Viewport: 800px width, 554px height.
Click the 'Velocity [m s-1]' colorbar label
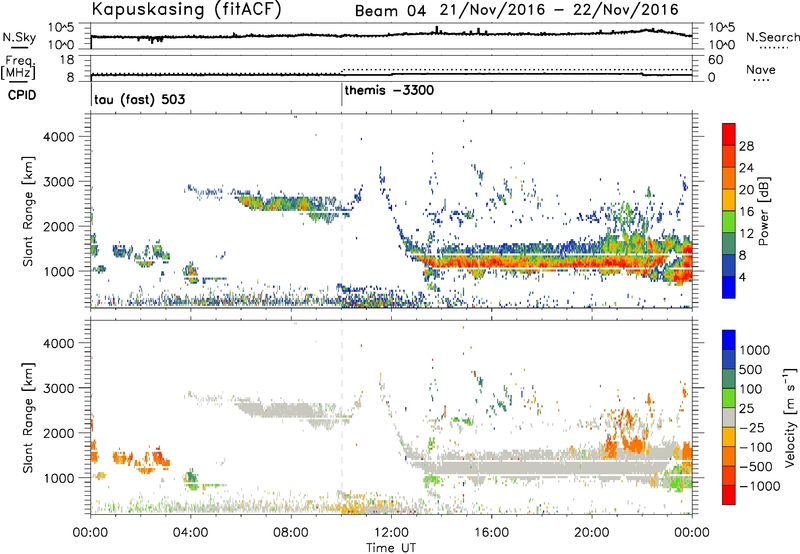790,417
